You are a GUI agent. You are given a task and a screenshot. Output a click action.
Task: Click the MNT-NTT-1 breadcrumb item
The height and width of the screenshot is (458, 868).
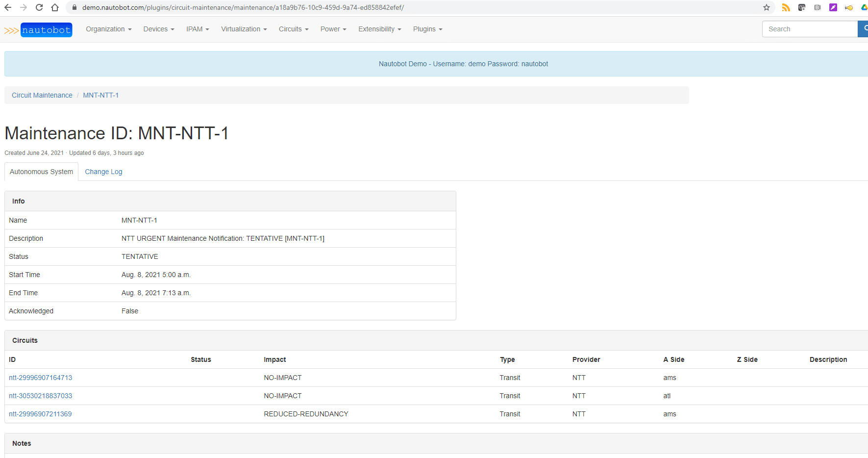(x=100, y=95)
